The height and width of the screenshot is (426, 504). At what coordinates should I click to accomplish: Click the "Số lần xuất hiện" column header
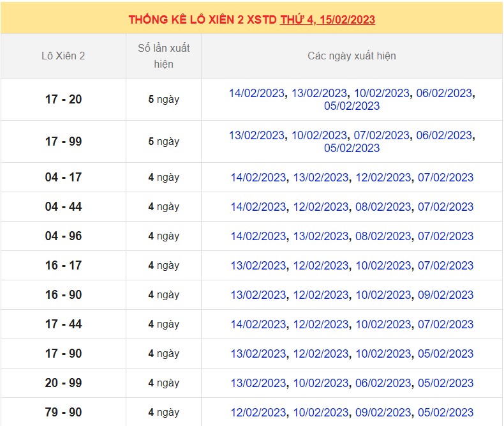163,56
